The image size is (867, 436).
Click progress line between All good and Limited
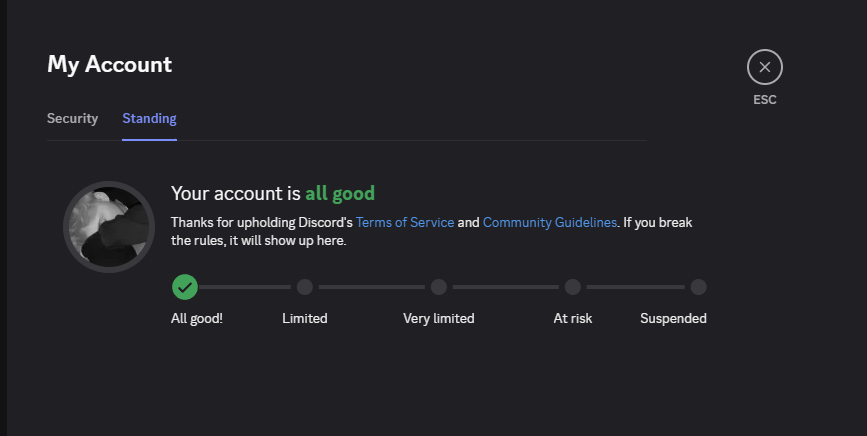tap(245, 287)
